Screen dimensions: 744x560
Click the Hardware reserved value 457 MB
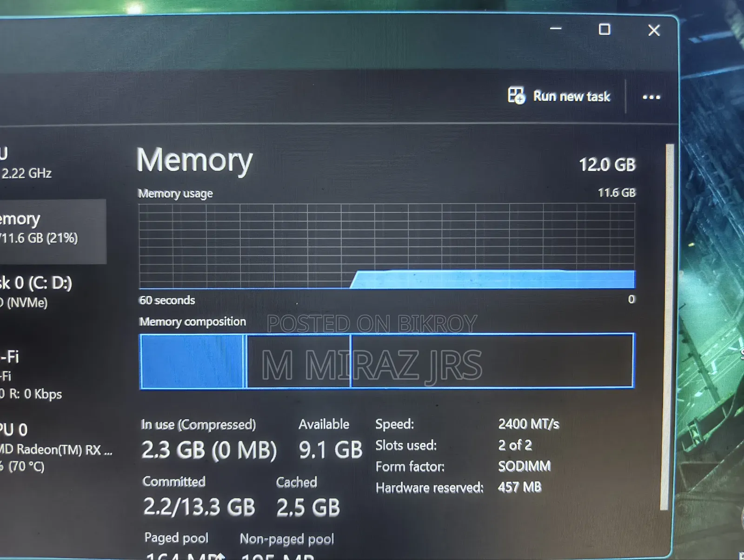click(519, 487)
